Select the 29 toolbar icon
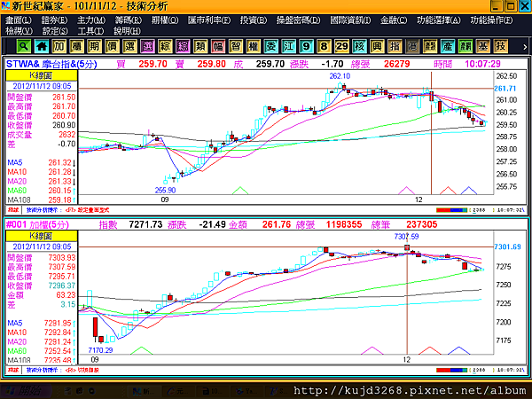This screenshot has height=399, width=532. (341, 46)
